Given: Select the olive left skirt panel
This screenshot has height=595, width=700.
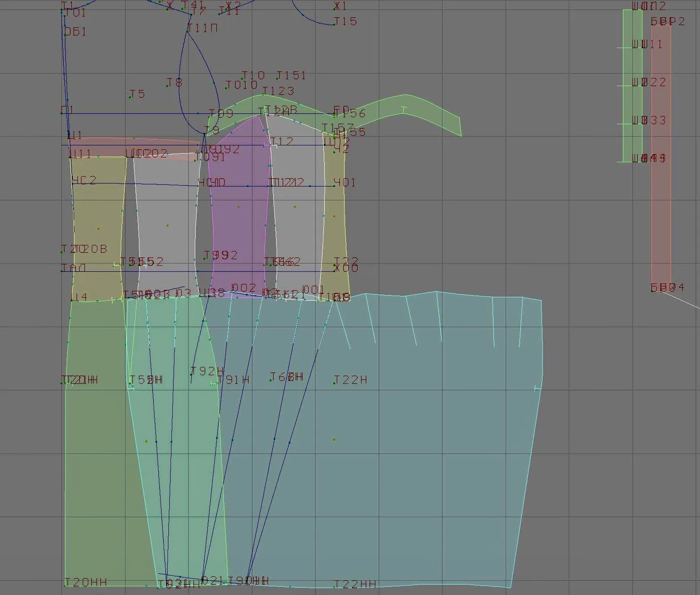Looking at the screenshot, I should (x=97, y=441).
